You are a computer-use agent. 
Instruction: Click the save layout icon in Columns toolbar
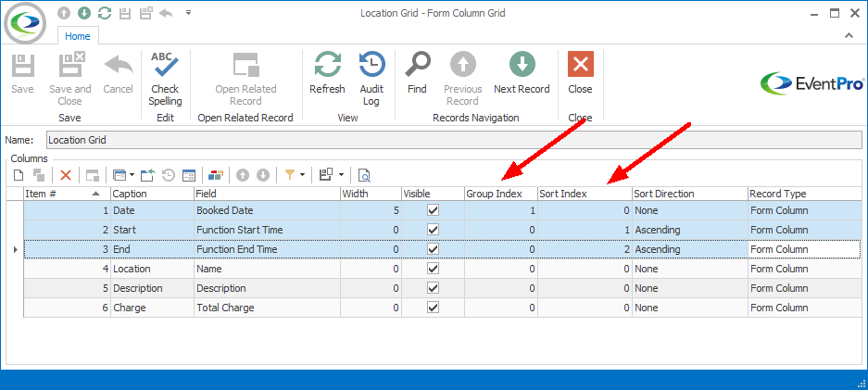click(x=326, y=175)
